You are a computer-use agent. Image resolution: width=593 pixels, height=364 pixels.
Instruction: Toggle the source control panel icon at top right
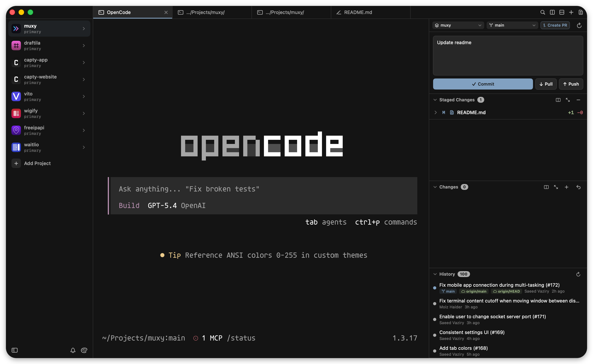(581, 12)
